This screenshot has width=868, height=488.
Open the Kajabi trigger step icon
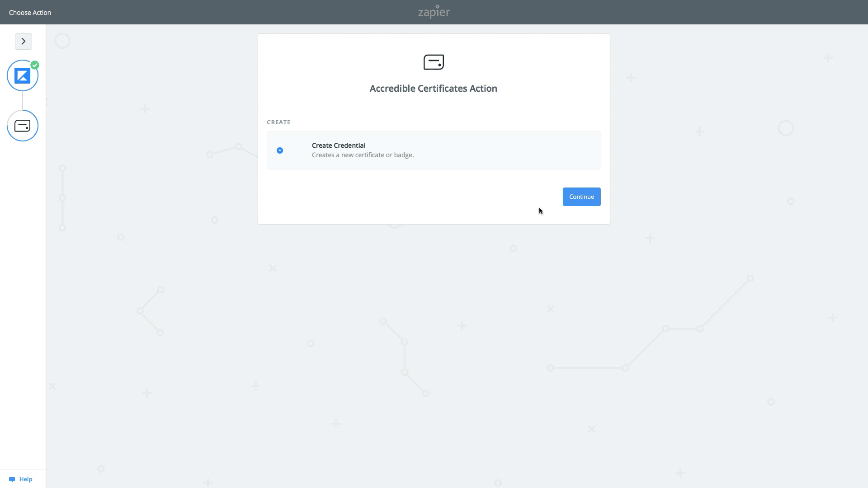point(22,76)
